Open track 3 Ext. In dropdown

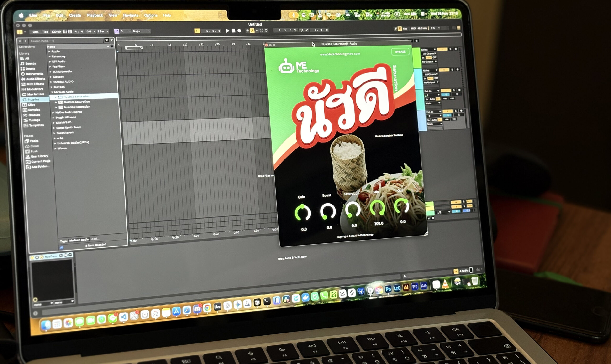tap(432, 91)
